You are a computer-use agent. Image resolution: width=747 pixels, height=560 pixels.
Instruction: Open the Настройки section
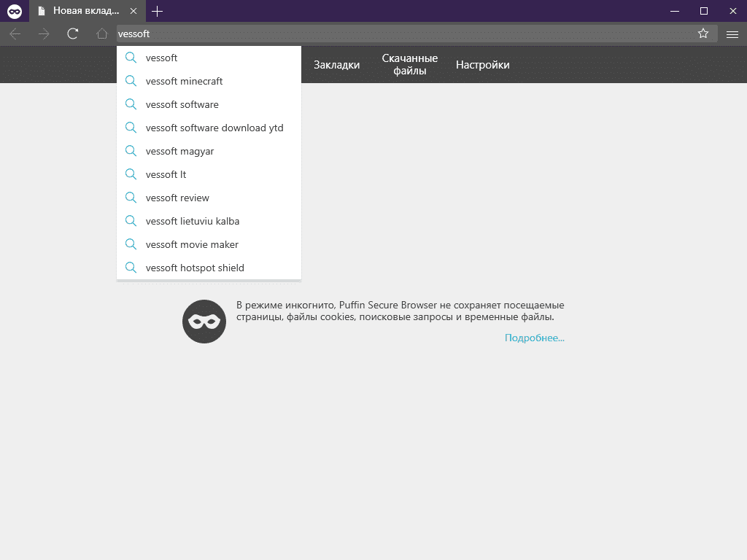click(483, 65)
